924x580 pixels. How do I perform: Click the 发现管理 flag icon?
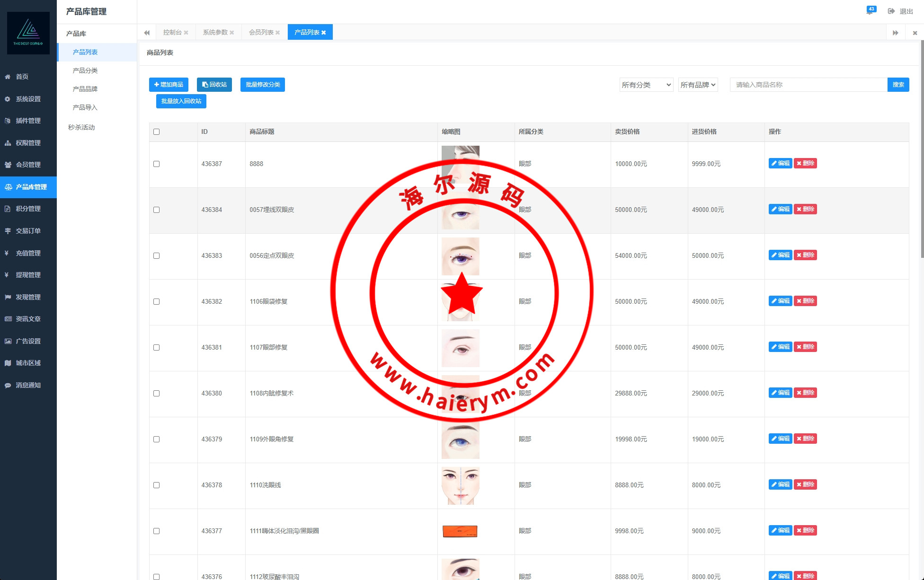[x=8, y=297]
